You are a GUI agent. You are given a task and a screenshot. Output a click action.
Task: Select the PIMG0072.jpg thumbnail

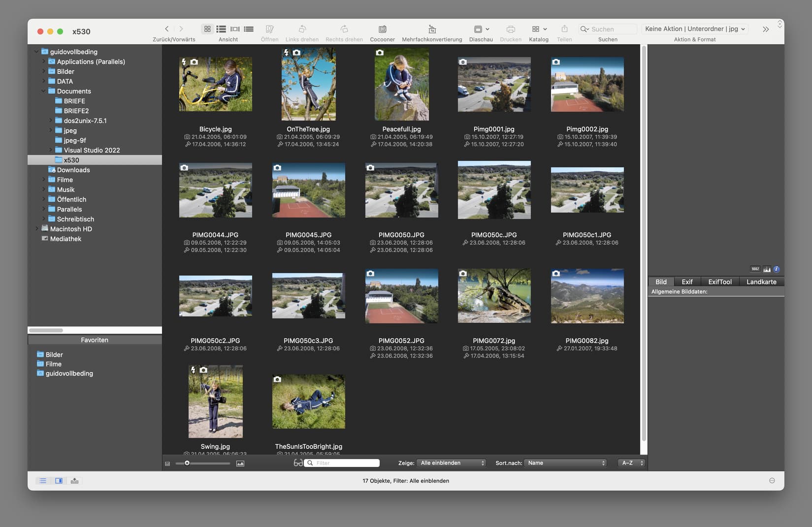coord(494,296)
